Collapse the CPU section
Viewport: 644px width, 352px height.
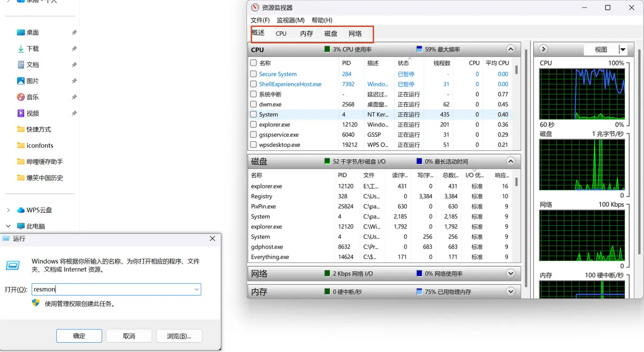(511, 49)
